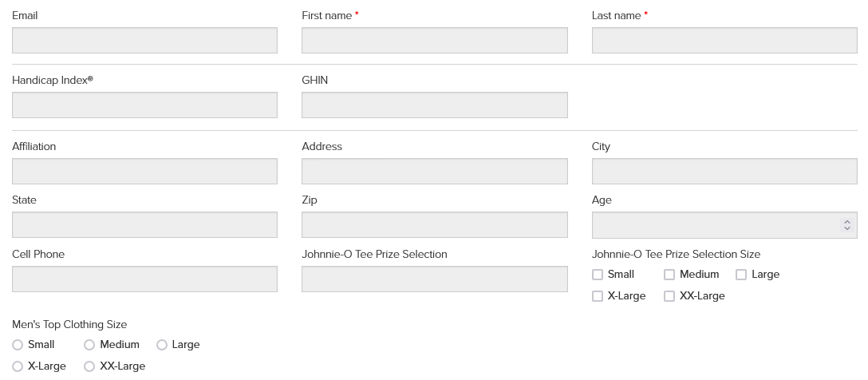Focus the First name text box

434,41
